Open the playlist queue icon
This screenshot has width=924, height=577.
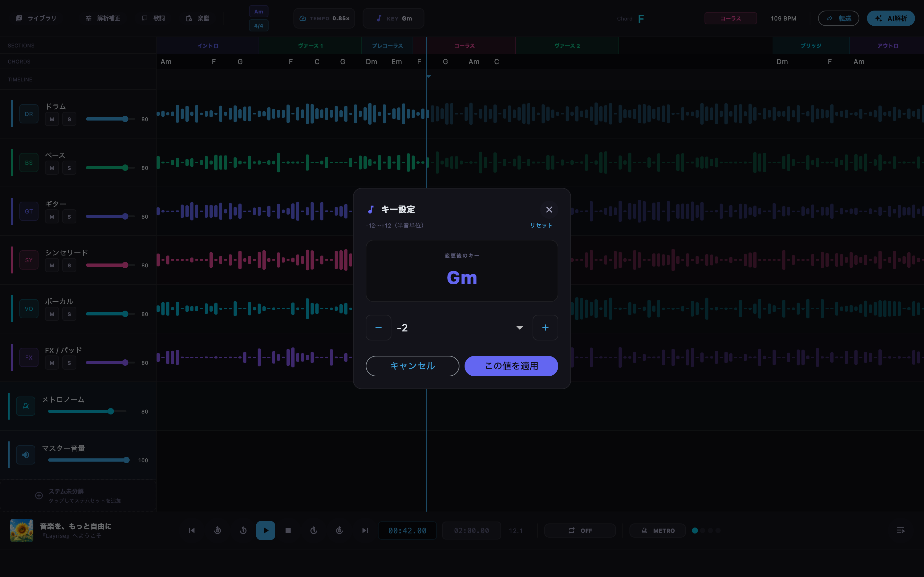click(900, 531)
